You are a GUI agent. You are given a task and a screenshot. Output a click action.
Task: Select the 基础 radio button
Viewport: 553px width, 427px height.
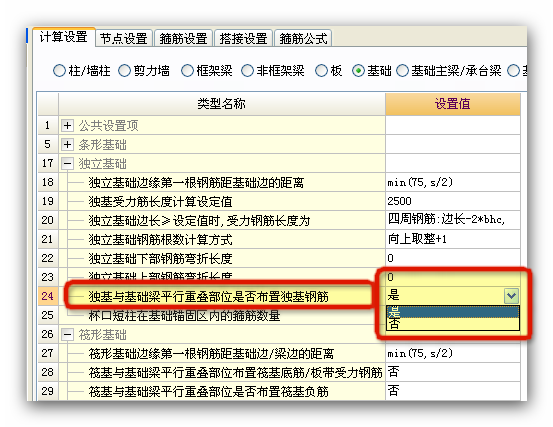click(x=358, y=71)
